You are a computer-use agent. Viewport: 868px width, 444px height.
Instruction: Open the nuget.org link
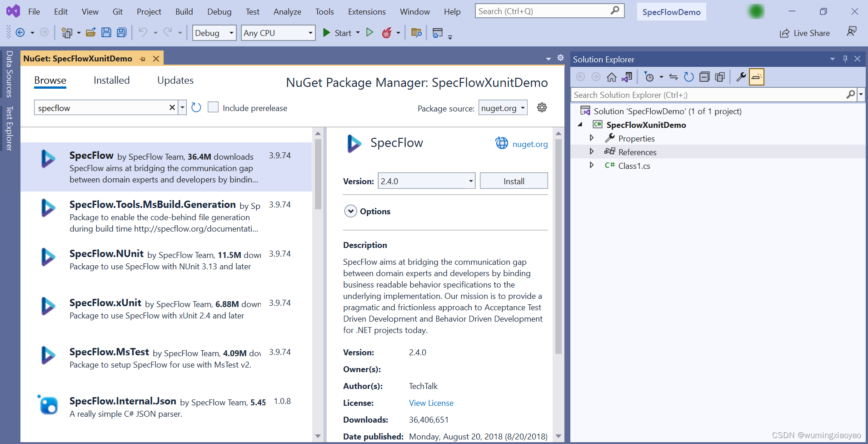(x=530, y=144)
